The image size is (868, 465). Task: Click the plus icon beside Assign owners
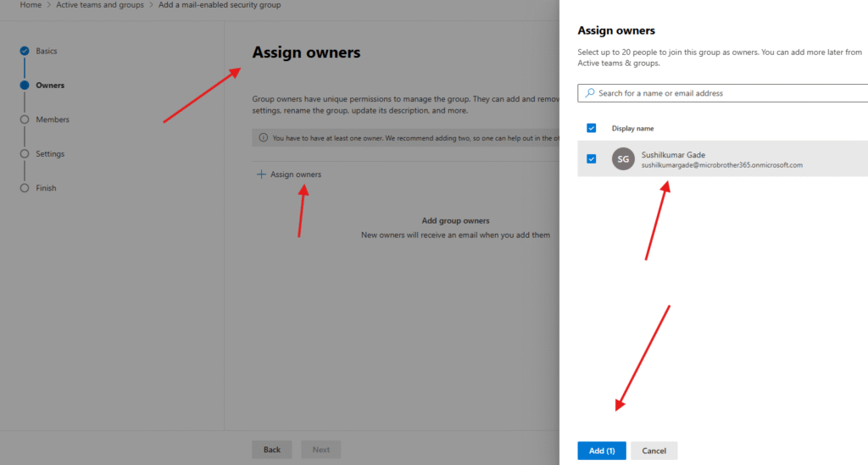click(261, 174)
